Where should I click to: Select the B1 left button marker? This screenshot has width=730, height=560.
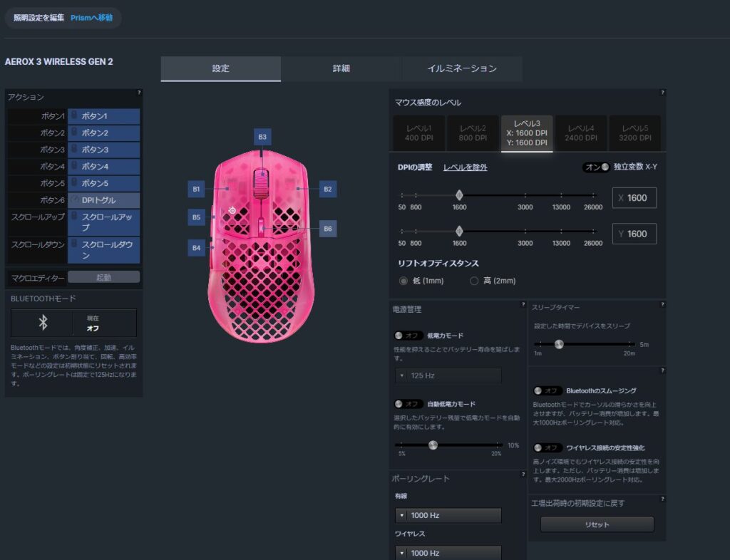tap(196, 189)
